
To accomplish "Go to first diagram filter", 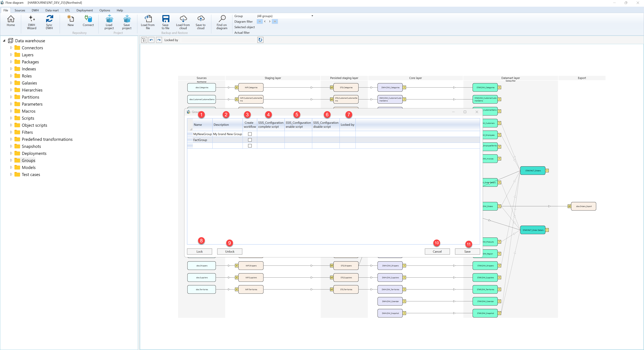I will [259, 21].
